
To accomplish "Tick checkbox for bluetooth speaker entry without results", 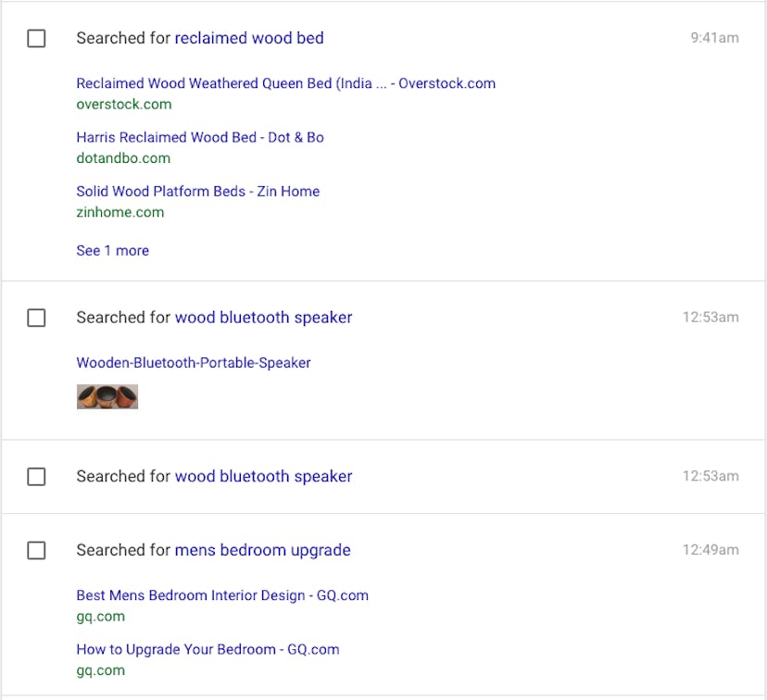I will pos(36,477).
